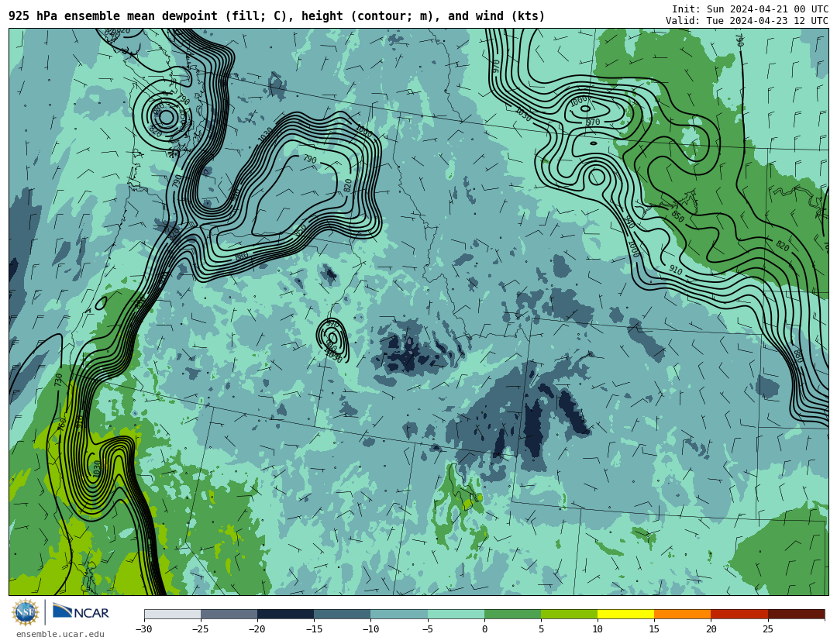Image resolution: width=837 pixels, height=644 pixels.
Task: Pick the dark navy -20 to -15 colorbar swatch
Action: (x=285, y=614)
